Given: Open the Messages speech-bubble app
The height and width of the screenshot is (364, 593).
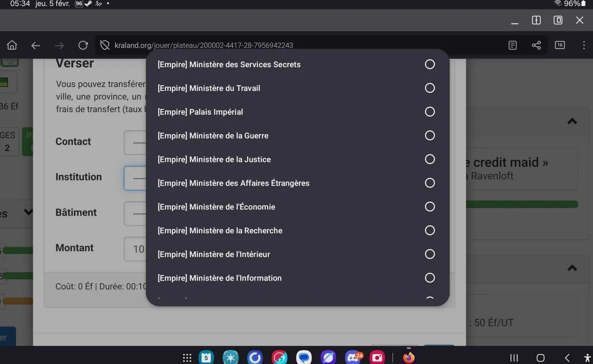Looking at the screenshot, I should pos(304,358).
